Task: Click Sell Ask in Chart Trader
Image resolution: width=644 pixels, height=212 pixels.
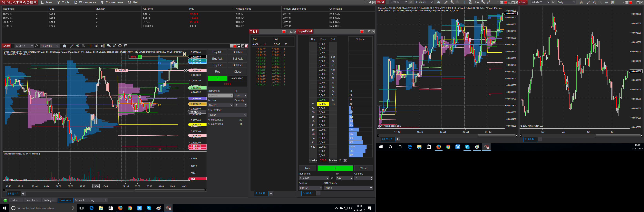Action: (238, 59)
